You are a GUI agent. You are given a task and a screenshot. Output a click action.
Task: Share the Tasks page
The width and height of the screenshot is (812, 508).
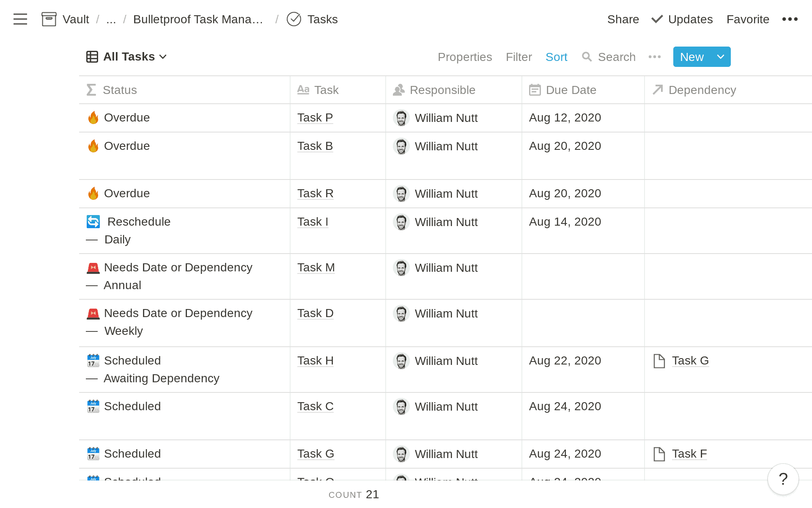623,19
